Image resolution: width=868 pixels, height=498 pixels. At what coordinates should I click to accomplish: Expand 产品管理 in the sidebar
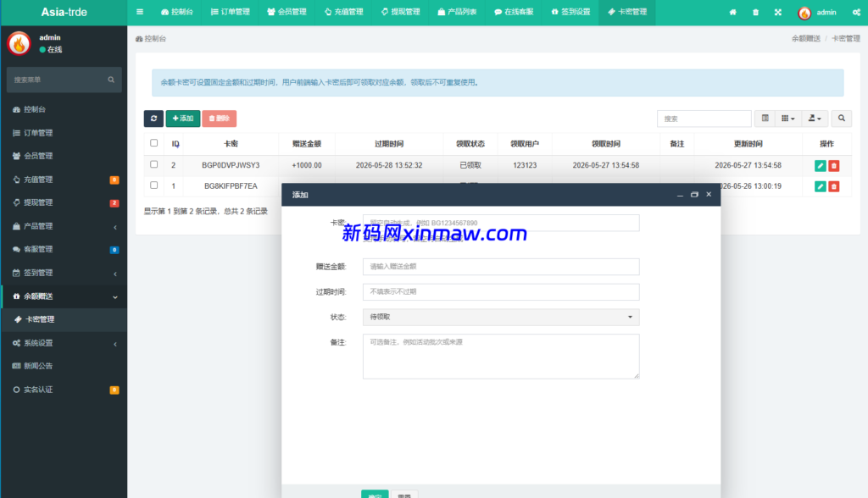[64, 226]
